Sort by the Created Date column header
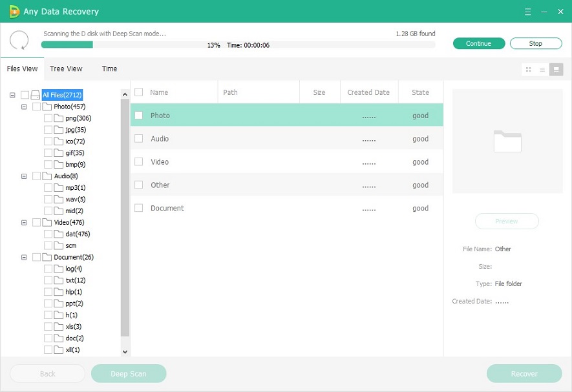The image size is (572, 392). click(x=368, y=92)
